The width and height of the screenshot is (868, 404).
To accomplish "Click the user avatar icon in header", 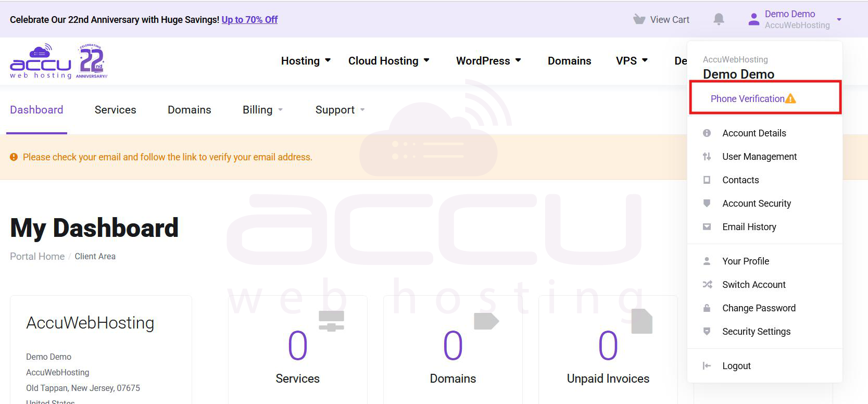I will coord(753,19).
